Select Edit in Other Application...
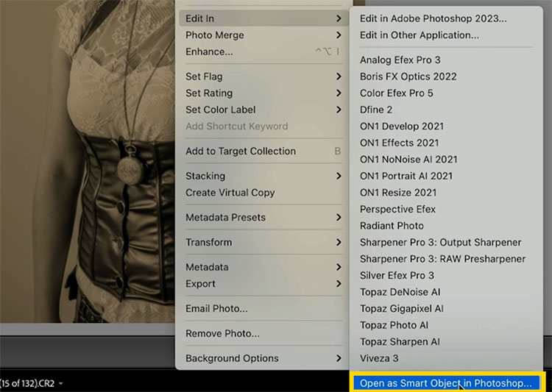The width and height of the screenshot is (552, 392). pos(446,35)
